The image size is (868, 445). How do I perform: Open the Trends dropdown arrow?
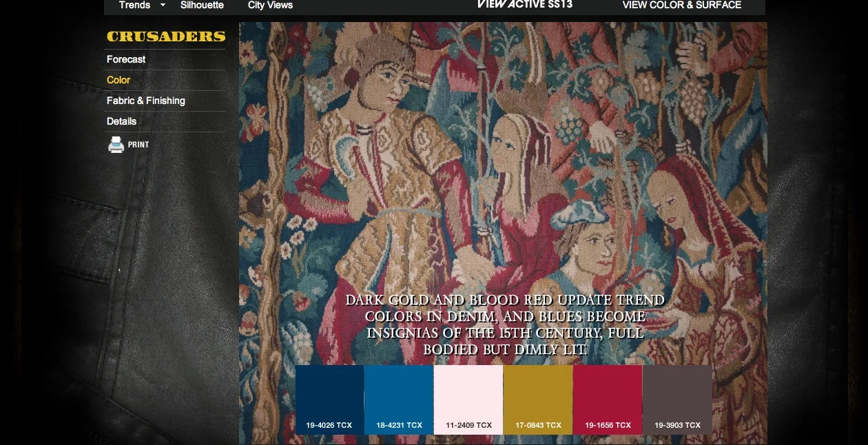coord(163,5)
